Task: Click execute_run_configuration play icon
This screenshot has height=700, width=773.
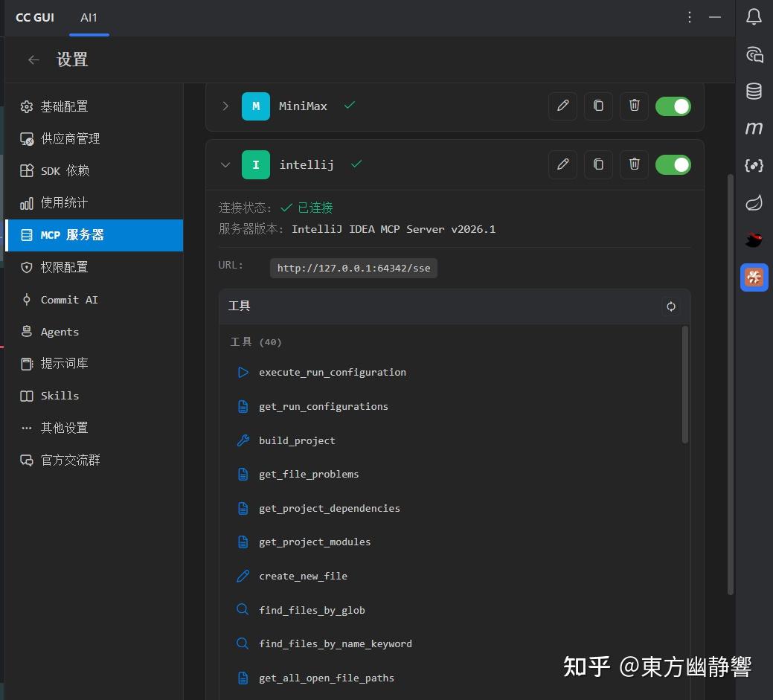Action: tap(243, 372)
